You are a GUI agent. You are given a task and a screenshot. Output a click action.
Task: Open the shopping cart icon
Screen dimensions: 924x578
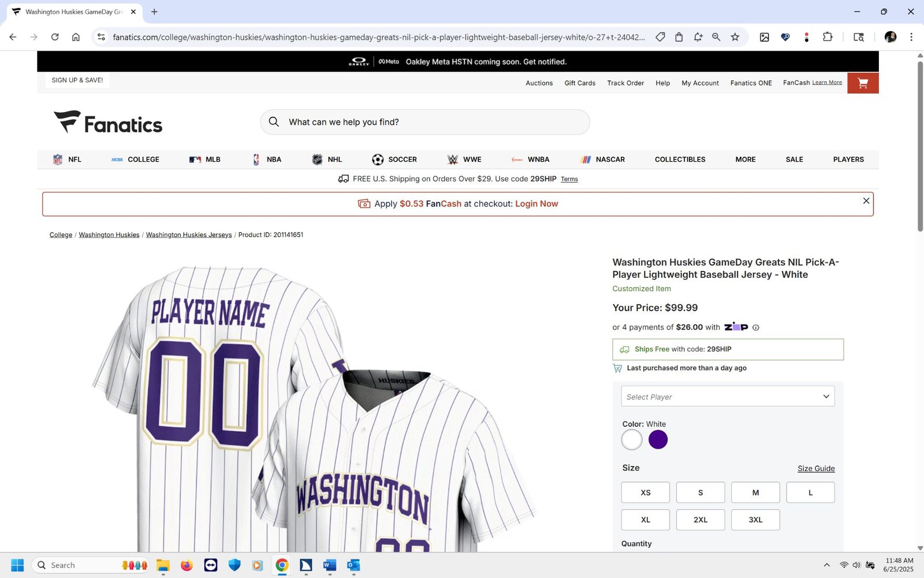863,83
